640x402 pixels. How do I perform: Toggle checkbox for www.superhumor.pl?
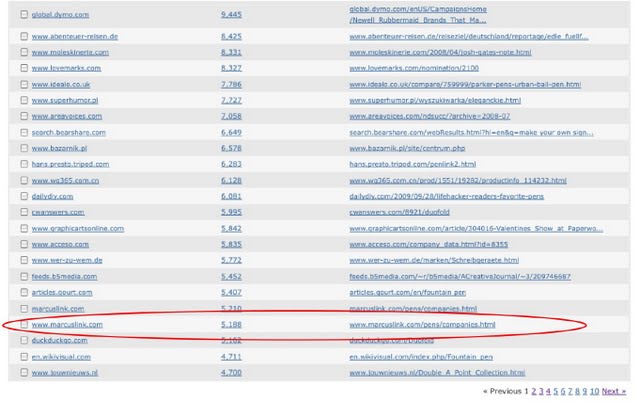click(24, 100)
